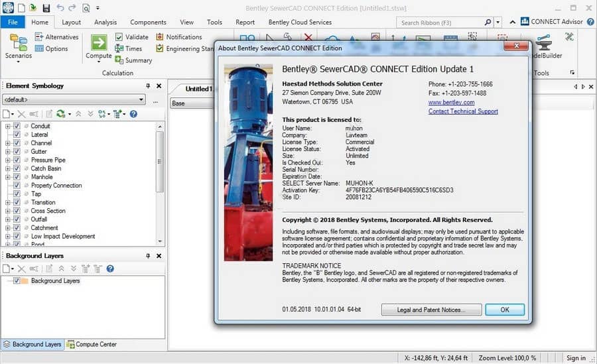Open CONNECT Advisor
The height and width of the screenshot is (364, 597).
[x=552, y=22]
